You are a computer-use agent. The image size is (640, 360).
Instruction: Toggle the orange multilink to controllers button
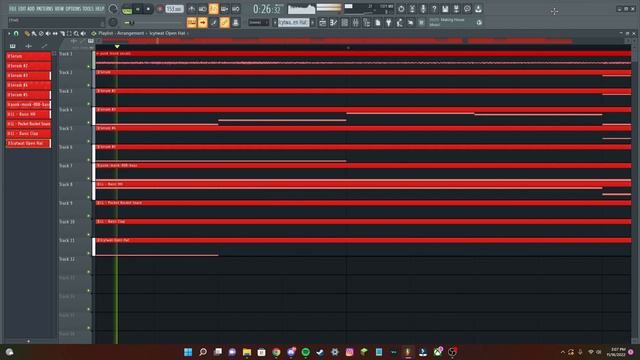tap(224, 22)
